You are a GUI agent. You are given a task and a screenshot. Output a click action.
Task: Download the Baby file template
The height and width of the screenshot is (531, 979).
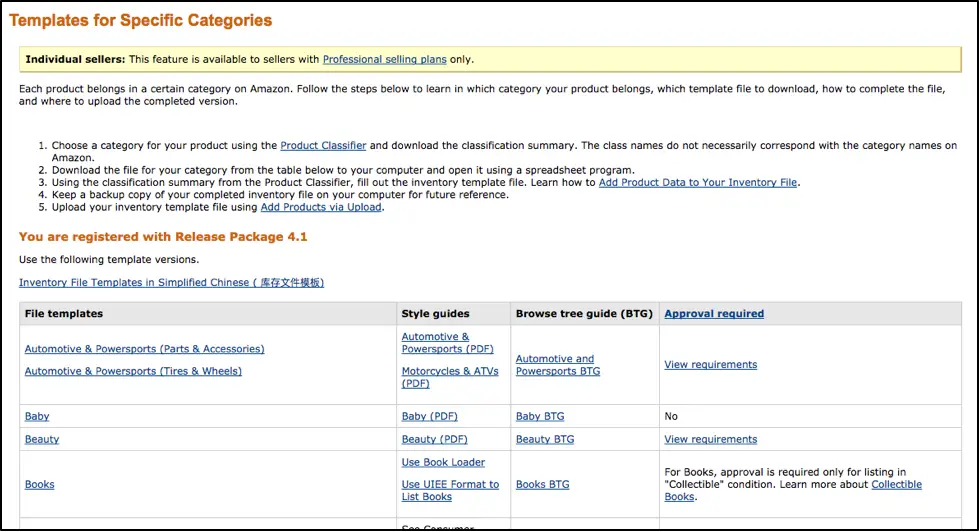(37, 416)
